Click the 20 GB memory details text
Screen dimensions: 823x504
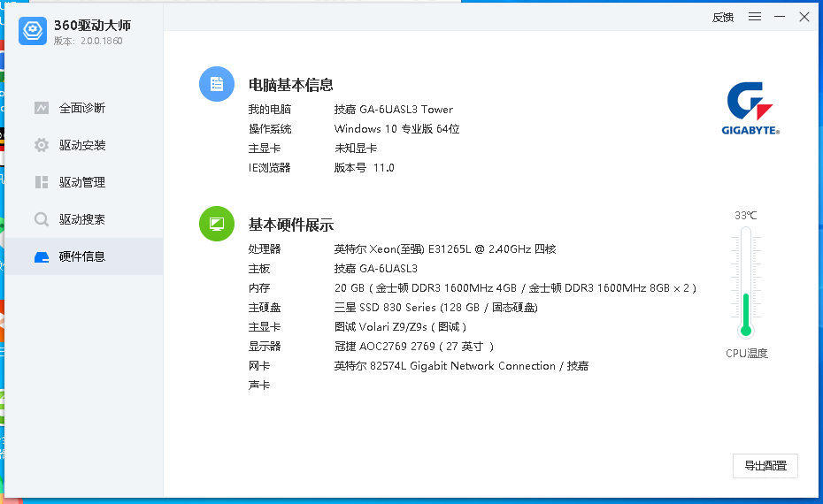click(x=515, y=288)
